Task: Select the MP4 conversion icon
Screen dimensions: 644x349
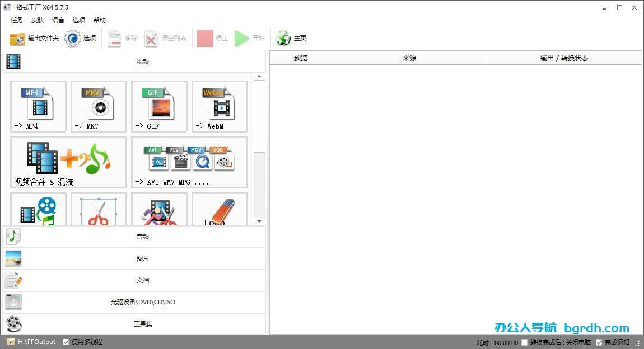Action: [38, 106]
